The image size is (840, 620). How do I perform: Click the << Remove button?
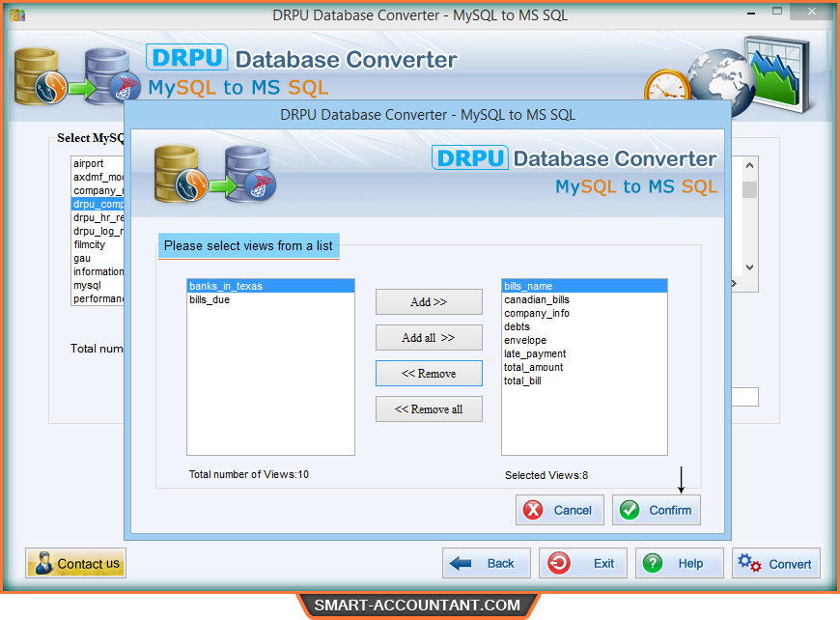pyautogui.click(x=429, y=374)
